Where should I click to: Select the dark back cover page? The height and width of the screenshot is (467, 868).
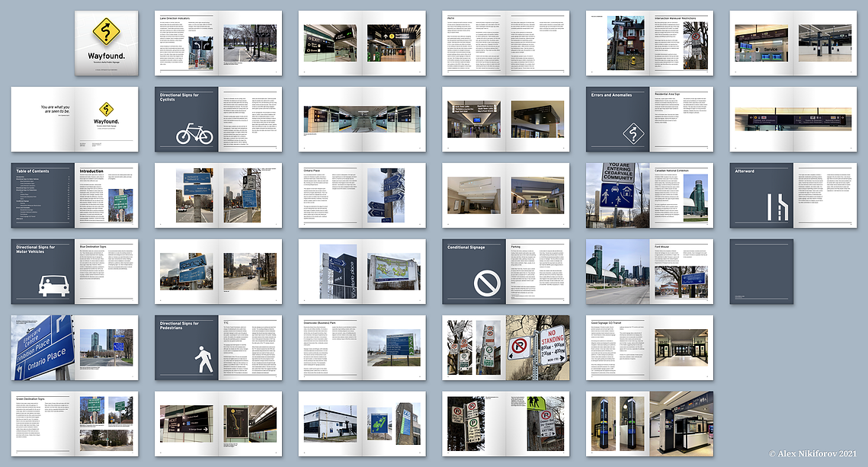click(x=762, y=272)
